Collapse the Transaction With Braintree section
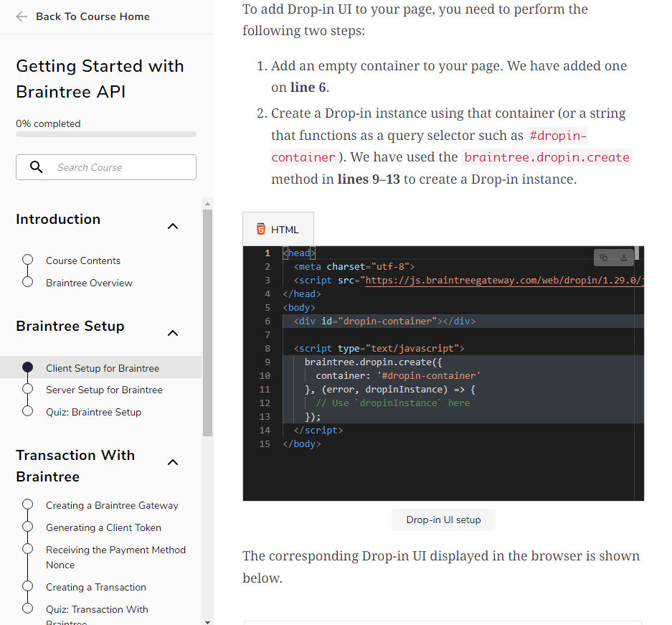The width and height of the screenshot is (672, 625). click(x=172, y=462)
